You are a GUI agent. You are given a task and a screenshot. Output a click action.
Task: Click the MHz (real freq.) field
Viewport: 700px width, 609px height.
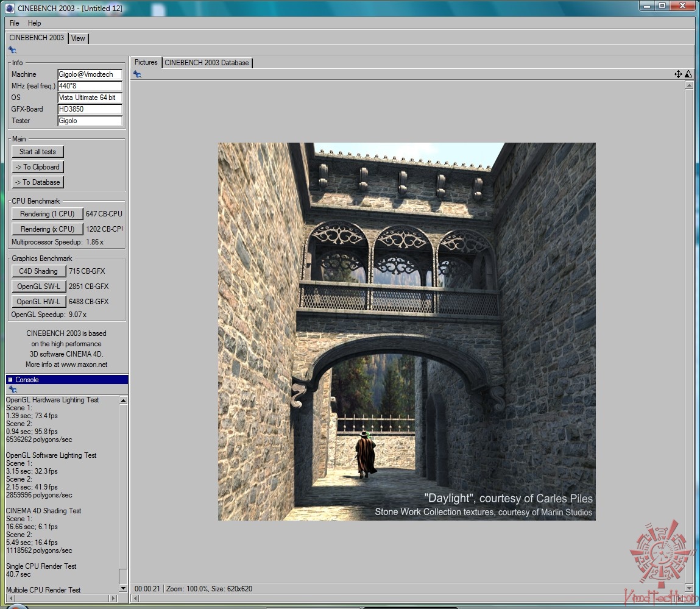(x=90, y=86)
